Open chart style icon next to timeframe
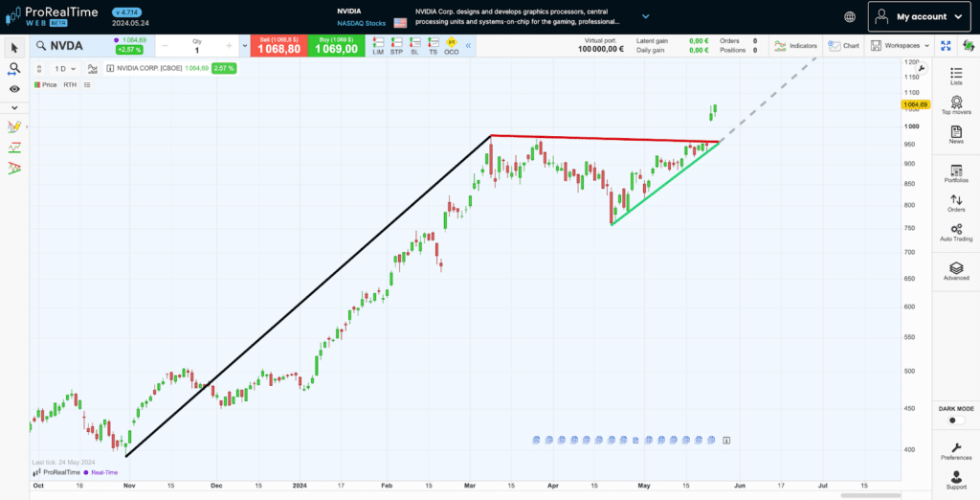Viewport: 980px width, 500px height. pyautogui.click(x=93, y=69)
